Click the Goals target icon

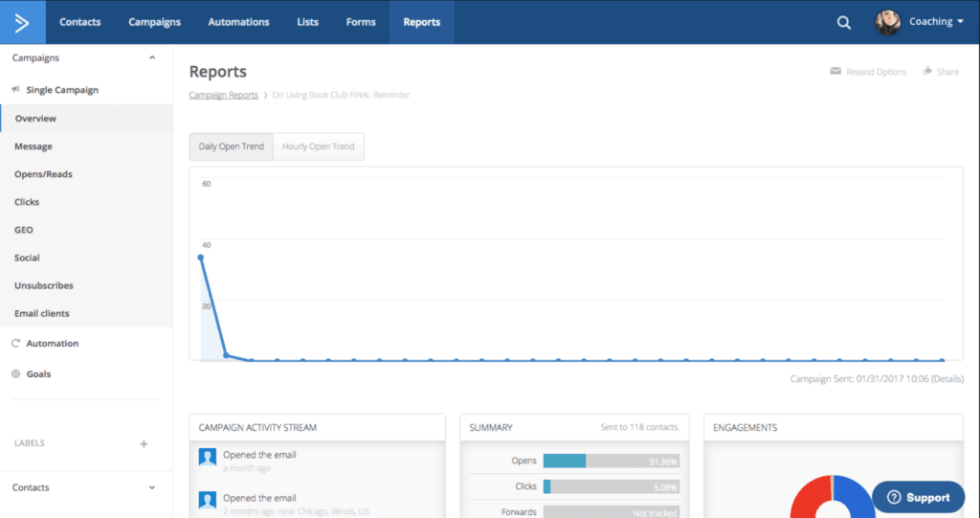coord(15,374)
